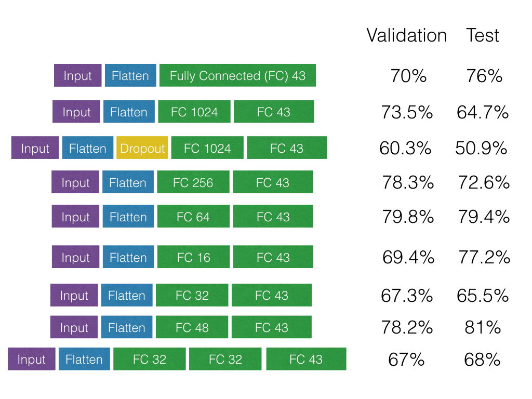
Task: Click the 68% test accuracy
Action: pyautogui.click(x=483, y=360)
